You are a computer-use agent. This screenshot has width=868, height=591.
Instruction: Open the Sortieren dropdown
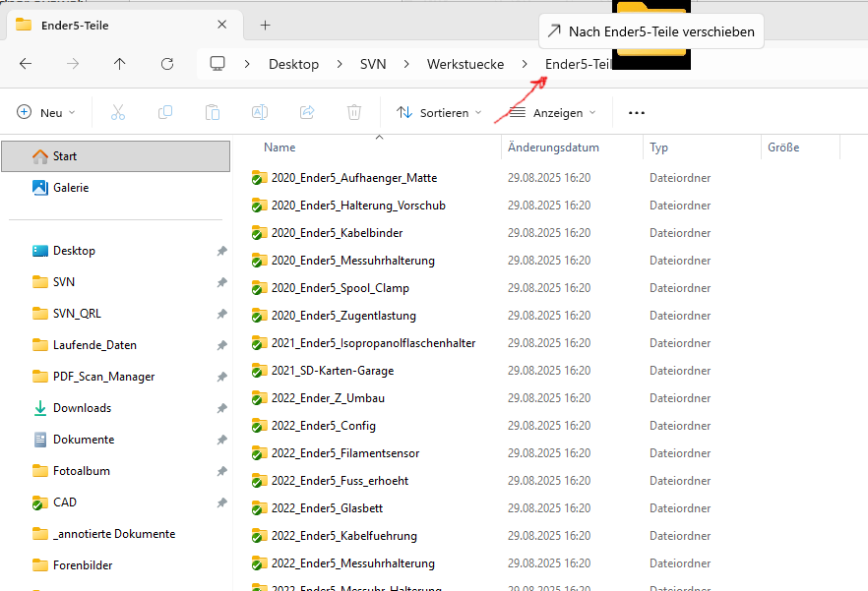pos(439,113)
